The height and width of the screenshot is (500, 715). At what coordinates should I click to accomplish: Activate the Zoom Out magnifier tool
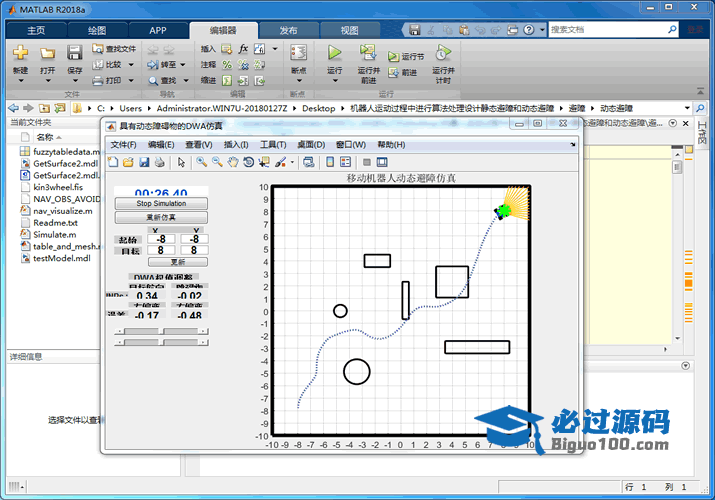[217, 162]
